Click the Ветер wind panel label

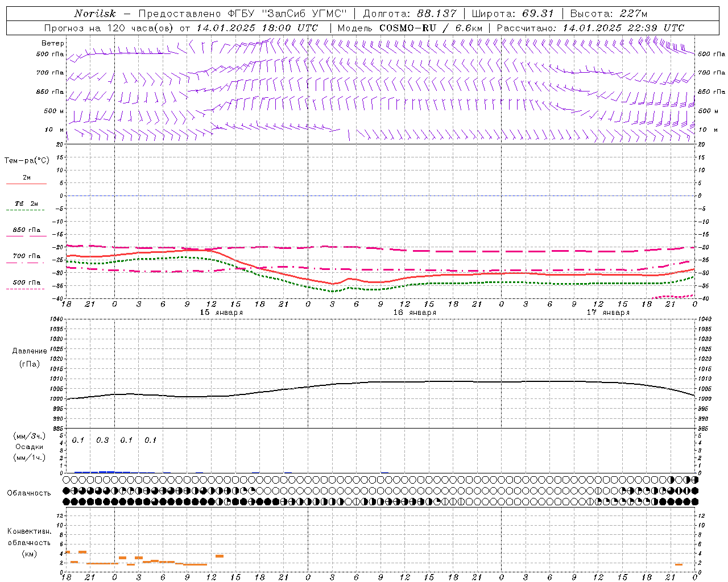pyautogui.click(x=53, y=43)
